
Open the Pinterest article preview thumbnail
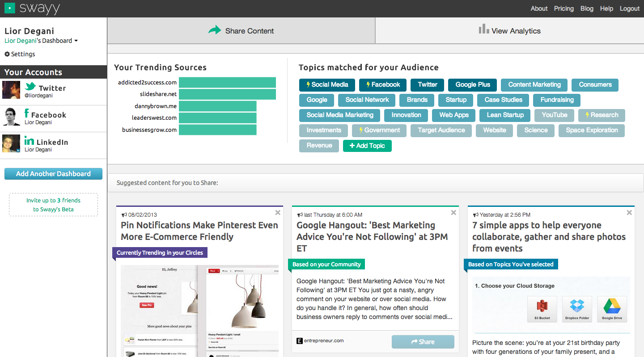199,311
